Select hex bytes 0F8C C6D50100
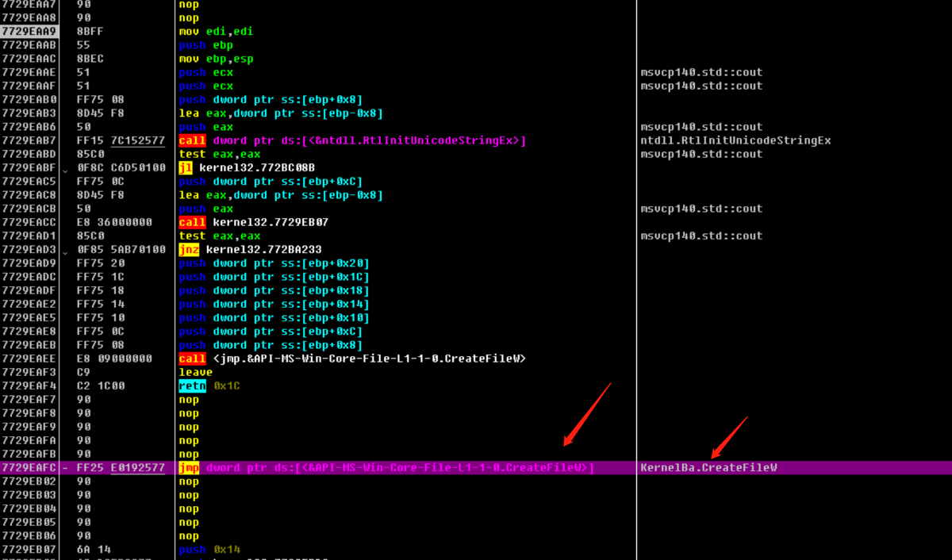952x560 pixels. point(121,168)
